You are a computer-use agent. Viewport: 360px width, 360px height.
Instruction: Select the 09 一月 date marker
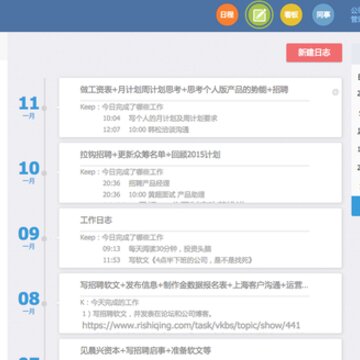click(29, 238)
